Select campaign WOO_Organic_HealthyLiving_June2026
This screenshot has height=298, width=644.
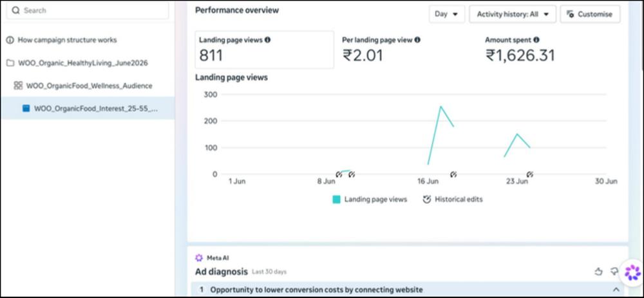click(x=83, y=63)
